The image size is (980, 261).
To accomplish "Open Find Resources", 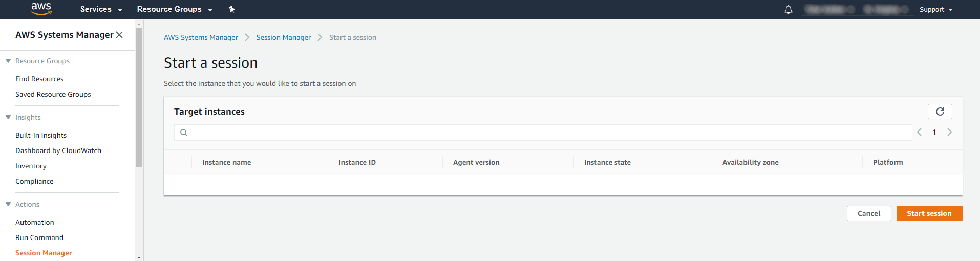I will pyautogui.click(x=39, y=79).
